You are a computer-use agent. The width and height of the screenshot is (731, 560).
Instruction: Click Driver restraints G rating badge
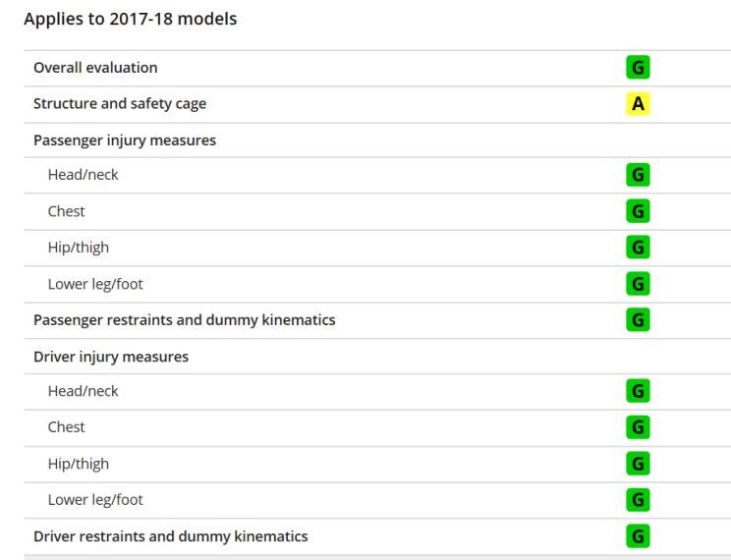(x=638, y=535)
